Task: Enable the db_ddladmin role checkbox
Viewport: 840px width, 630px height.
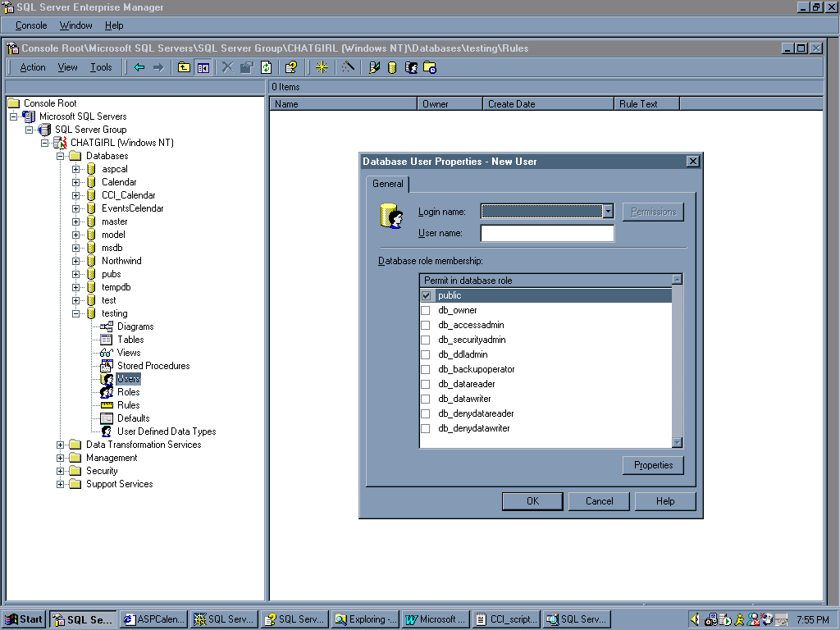Action: [x=426, y=354]
